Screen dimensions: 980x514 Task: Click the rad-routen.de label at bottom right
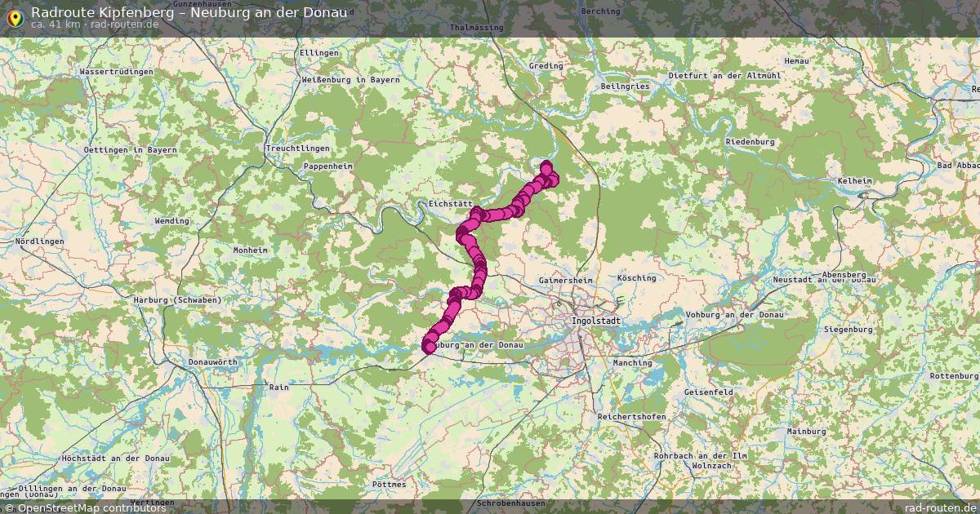(x=941, y=507)
